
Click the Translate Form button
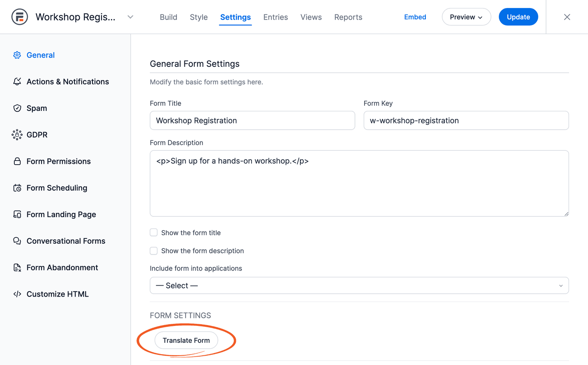pyautogui.click(x=186, y=340)
